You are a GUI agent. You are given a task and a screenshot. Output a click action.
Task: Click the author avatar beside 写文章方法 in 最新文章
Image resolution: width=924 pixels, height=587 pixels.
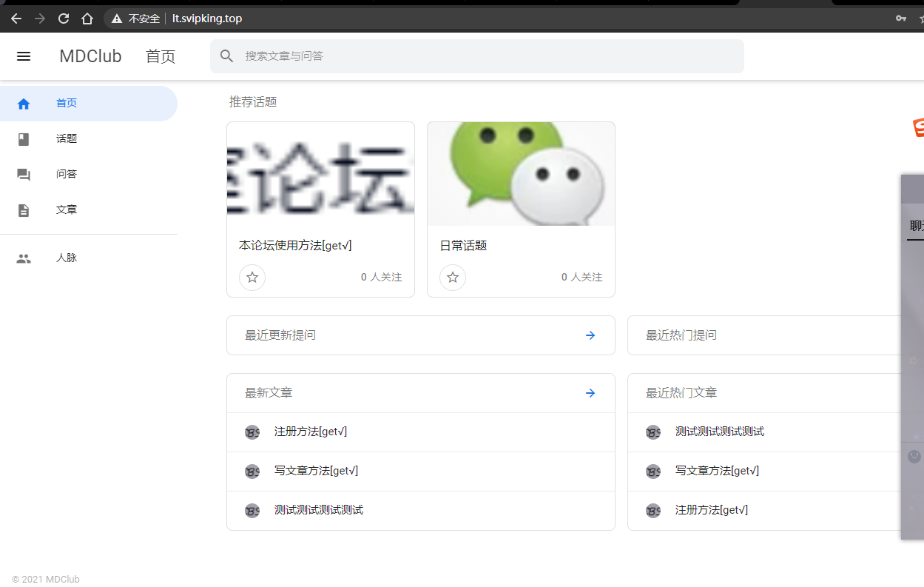[252, 472]
